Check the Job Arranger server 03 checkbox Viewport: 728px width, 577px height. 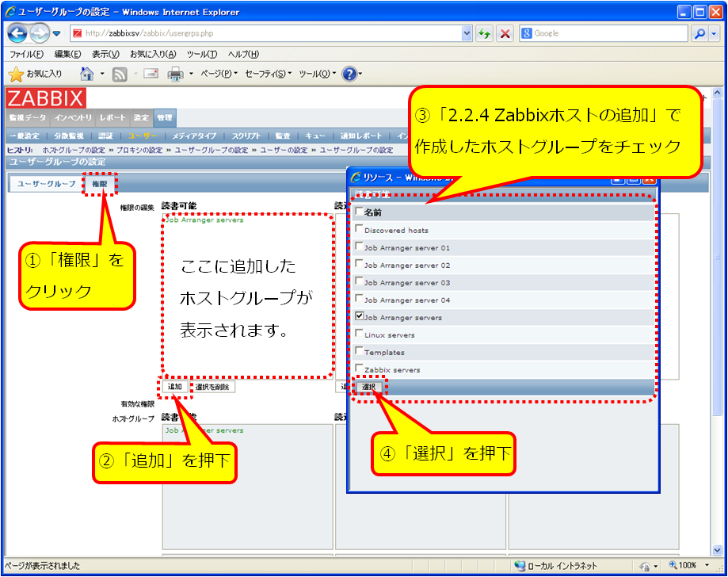[359, 281]
